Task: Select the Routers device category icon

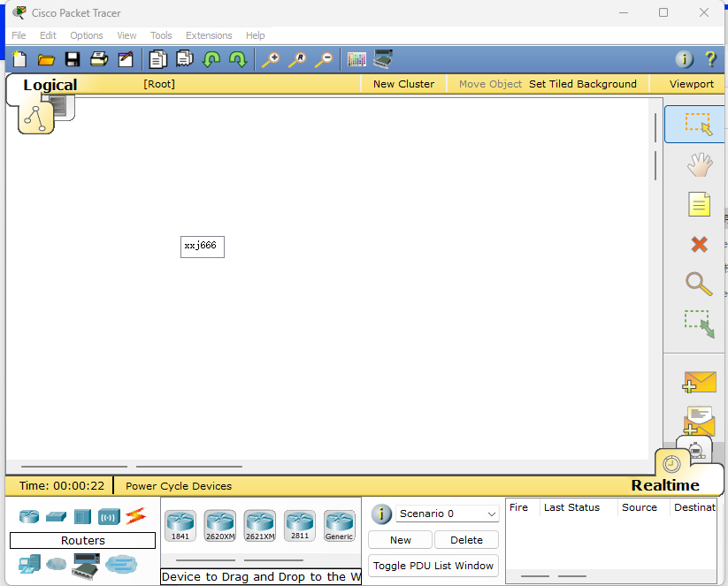Action: tap(29, 516)
